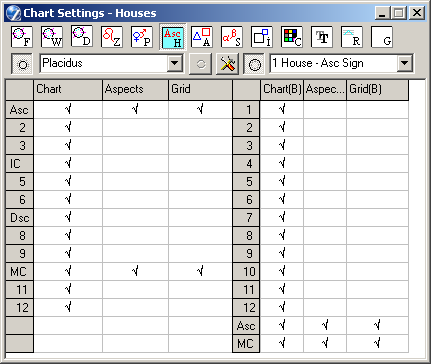Image resolution: width=431 pixels, height=364 pixels.
Task: Click the Aspects column header
Action: click(135, 89)
